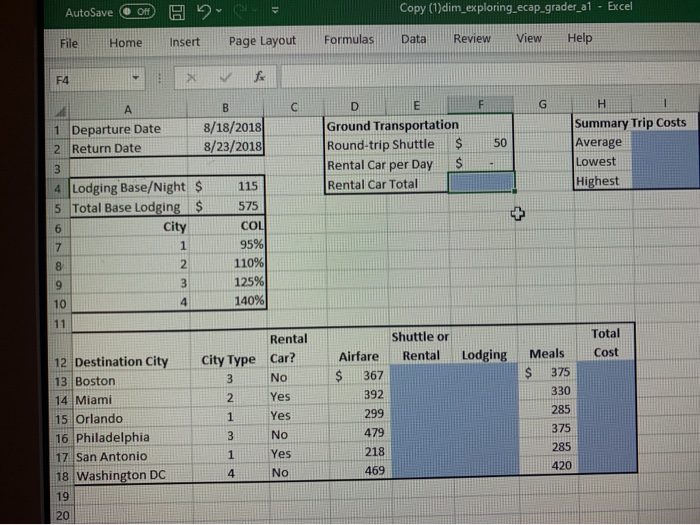Select the Lodging Base/Night label cell
The width and height of the screenshot is (700, 525).
tap(129, 187)
